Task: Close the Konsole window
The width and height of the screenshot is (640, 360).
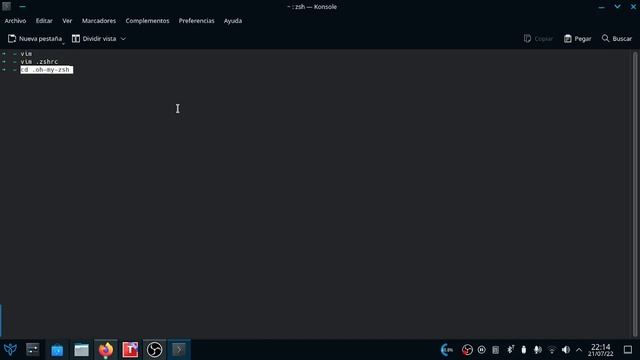Action: point(633,7)
